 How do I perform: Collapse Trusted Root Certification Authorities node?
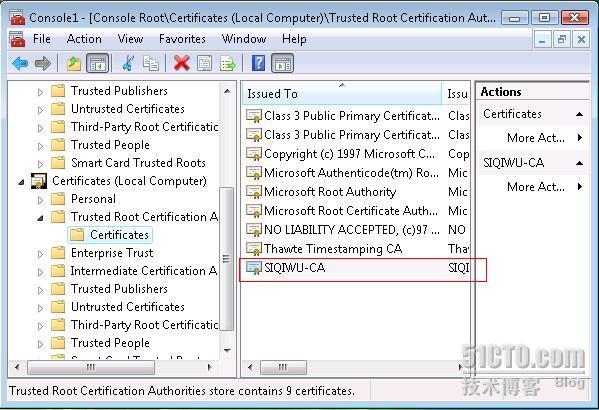40,218
